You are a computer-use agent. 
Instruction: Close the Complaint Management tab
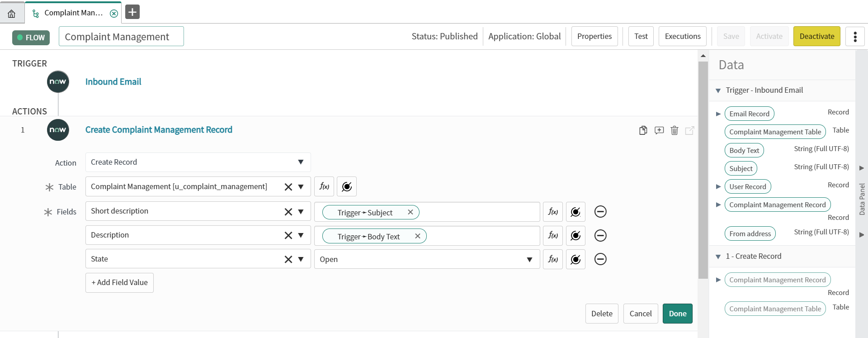point(114,13)
